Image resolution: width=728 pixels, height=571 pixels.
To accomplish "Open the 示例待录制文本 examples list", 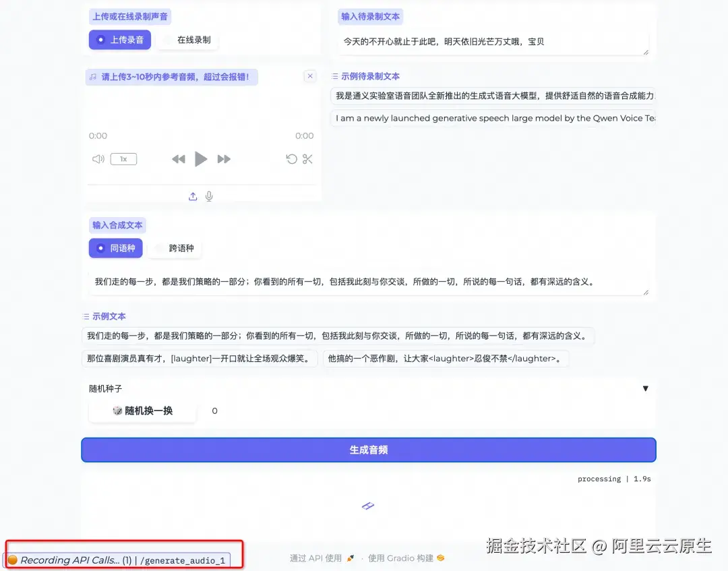I will coord(370,76).
